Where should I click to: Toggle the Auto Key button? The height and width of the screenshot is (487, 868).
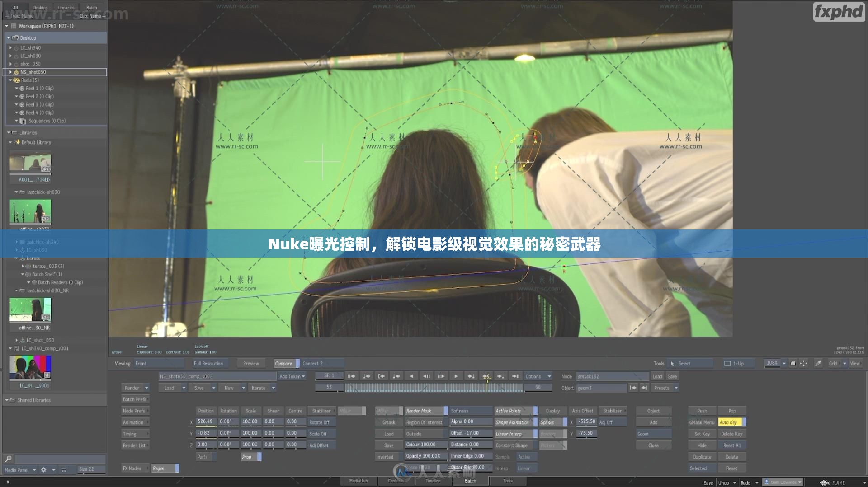tap(732, 422)
